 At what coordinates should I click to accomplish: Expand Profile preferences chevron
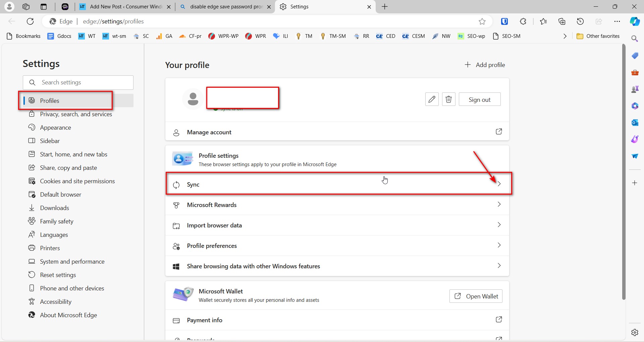point(499,245)
